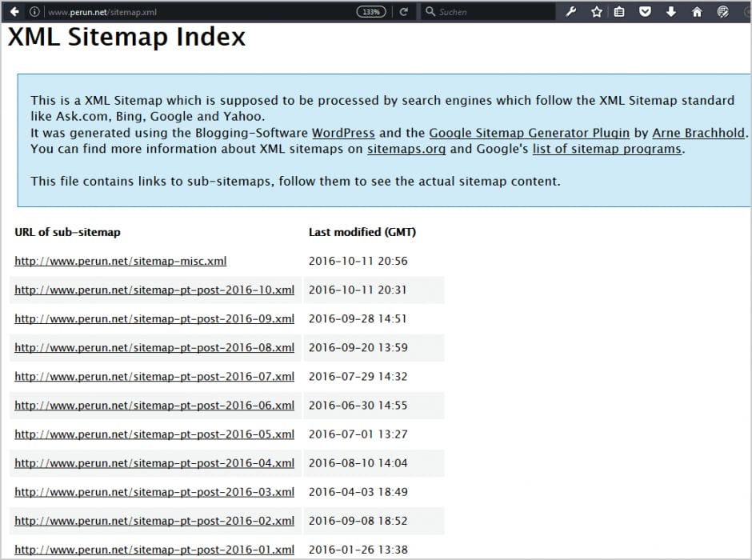Open sitemap-pt-post-2016-03.xml link
752x560 pixels.
tap(154, 492)
